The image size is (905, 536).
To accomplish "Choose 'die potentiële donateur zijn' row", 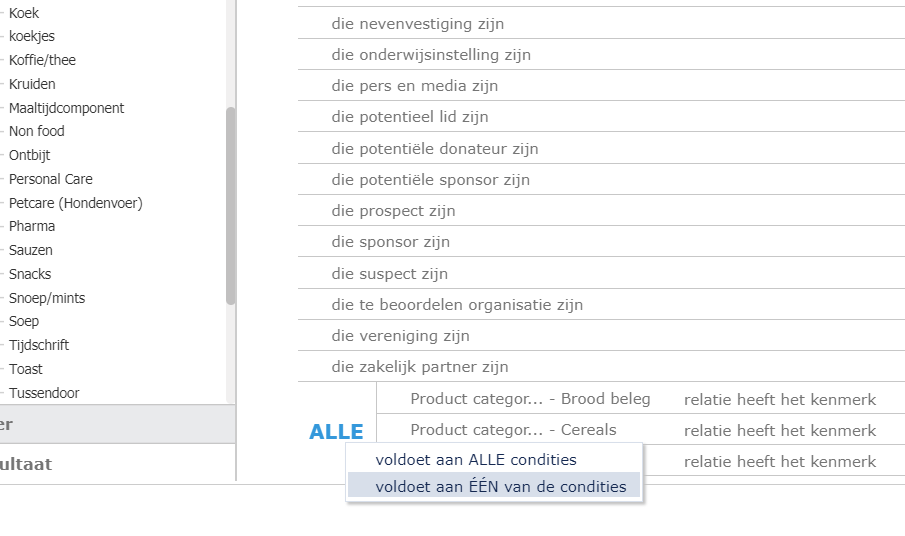I will point(435,149).
